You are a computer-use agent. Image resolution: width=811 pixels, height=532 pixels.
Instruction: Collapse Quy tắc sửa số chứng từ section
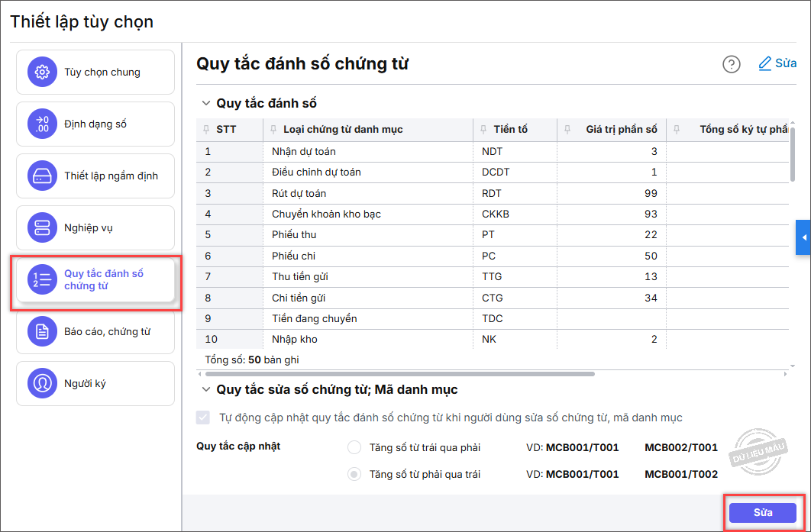pyautogui.click(x=205, y=389)
